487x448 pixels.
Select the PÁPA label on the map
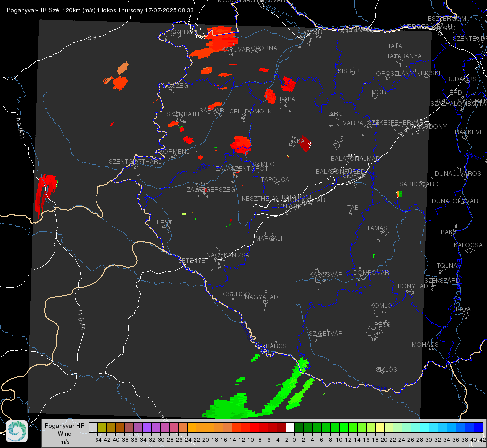point(288,99)
